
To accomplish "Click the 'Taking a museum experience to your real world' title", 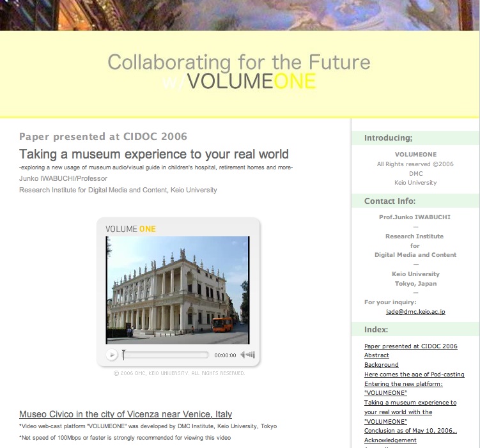I will coord(154,154).
